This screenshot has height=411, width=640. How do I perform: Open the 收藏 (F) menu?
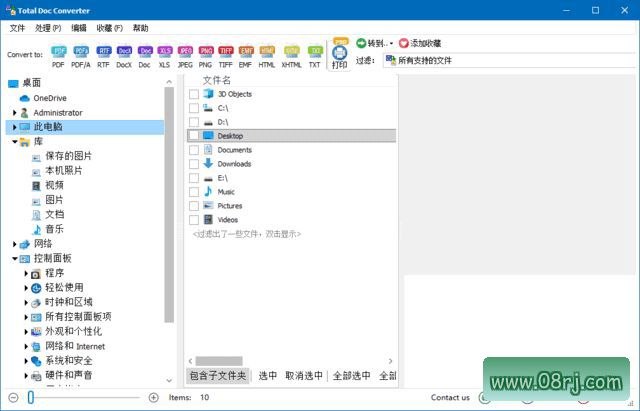[109, 28]
